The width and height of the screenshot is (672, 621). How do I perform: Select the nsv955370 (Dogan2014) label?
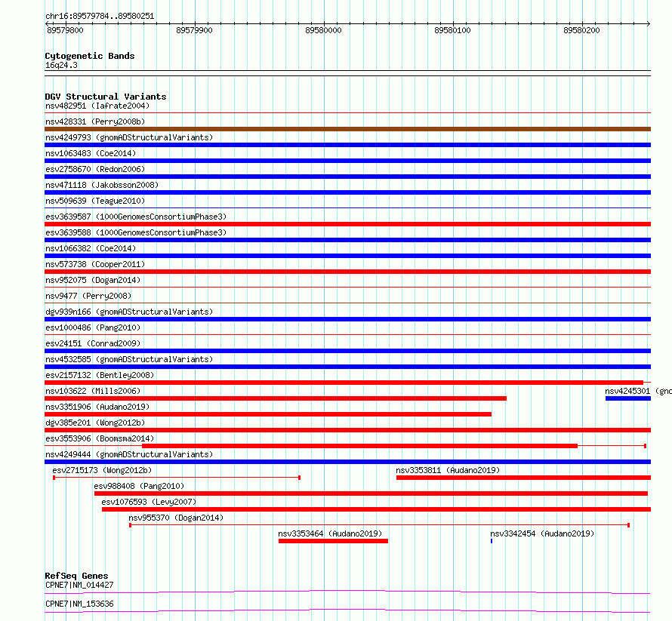[x=176, y=518]
